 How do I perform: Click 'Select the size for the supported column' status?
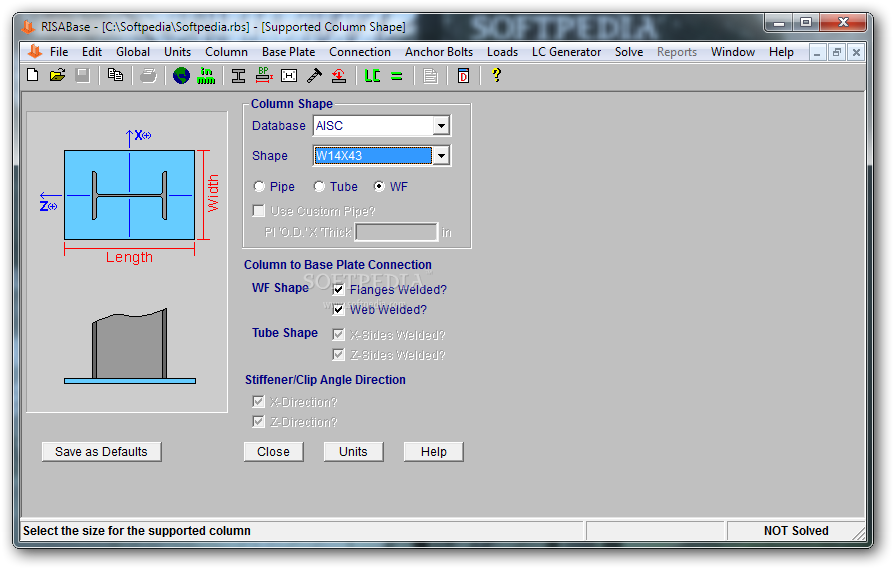(x=137, y=531)
